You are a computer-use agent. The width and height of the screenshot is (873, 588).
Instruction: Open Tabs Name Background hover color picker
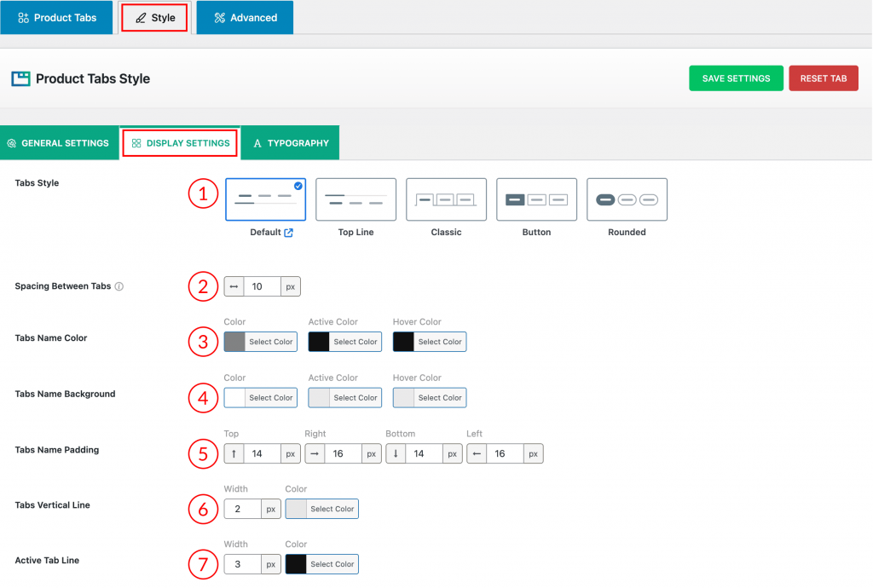point(429,398)
